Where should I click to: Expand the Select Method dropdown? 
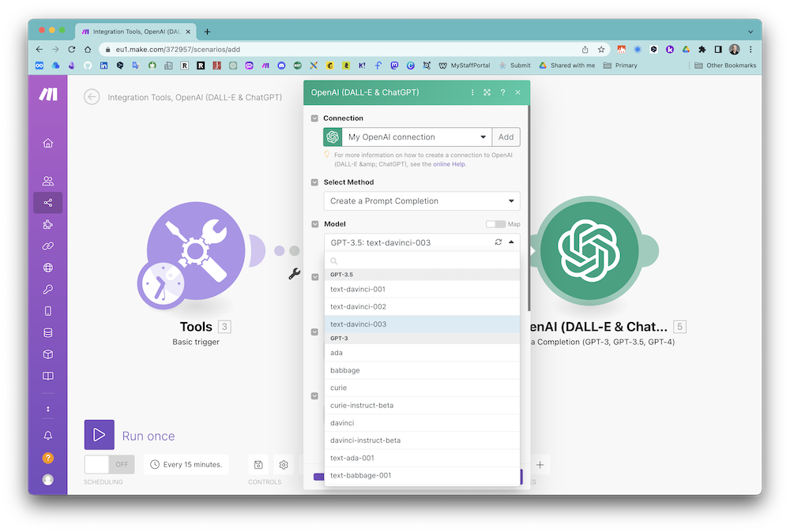422,201
